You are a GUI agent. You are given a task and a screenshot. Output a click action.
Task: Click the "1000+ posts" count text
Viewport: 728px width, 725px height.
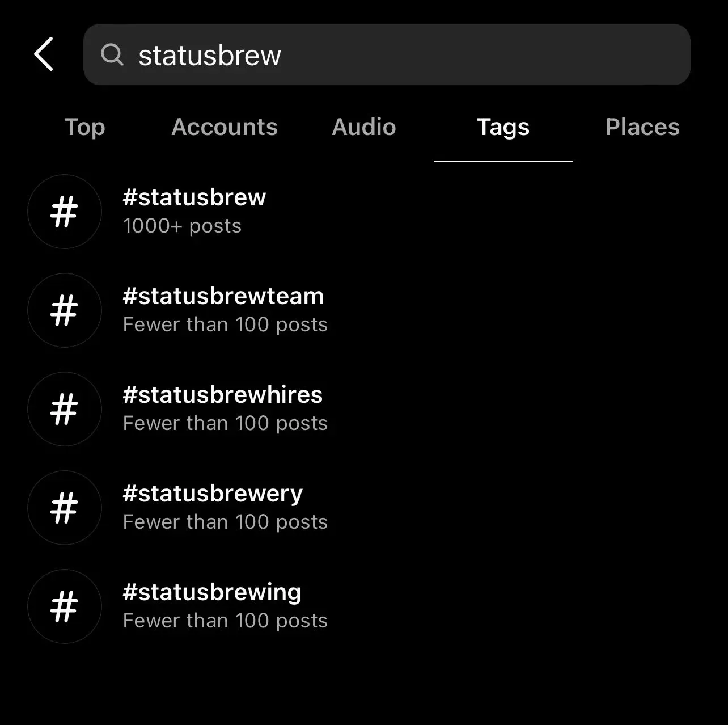tap(182, 226)
